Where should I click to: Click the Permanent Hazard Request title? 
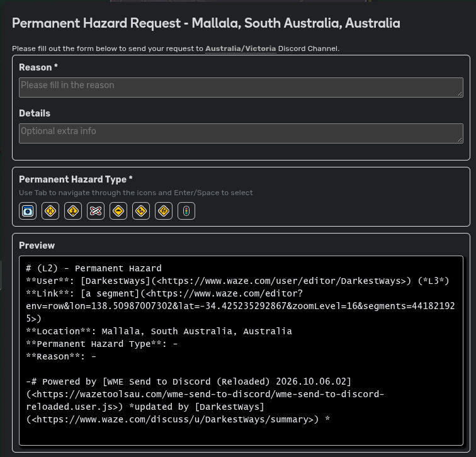[206, 23]
